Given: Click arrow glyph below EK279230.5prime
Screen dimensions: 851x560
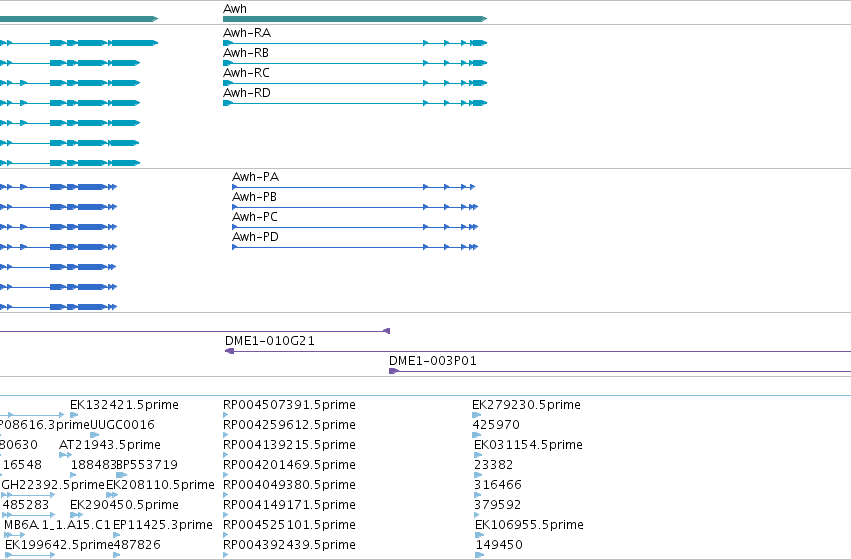Looking at the screenshot, I should [477, 415].
